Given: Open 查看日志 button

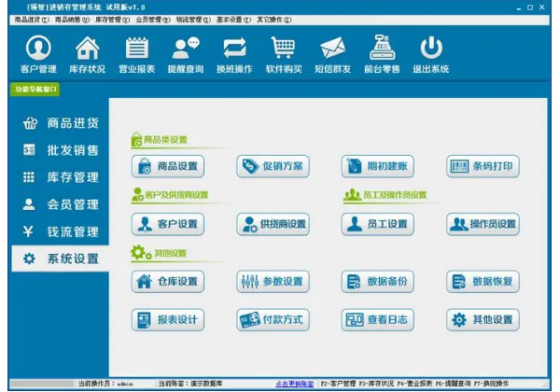Looking at the screenshot, I should (x=378, y=320).
